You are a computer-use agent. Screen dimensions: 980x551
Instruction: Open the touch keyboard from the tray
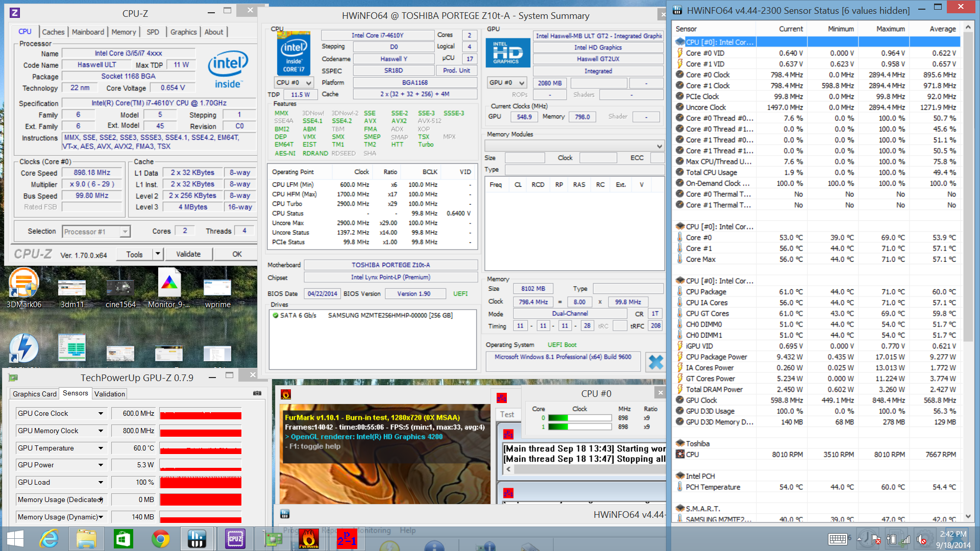click(x=838, y=539)
